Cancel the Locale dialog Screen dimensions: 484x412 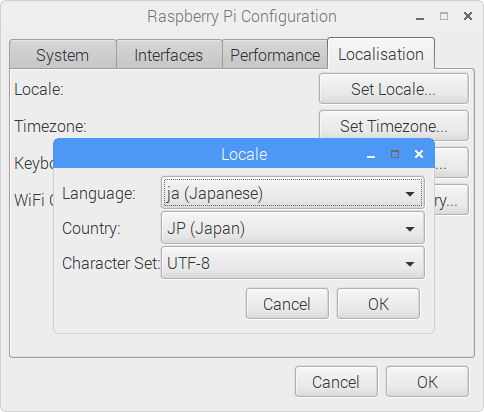click(287, 304)
